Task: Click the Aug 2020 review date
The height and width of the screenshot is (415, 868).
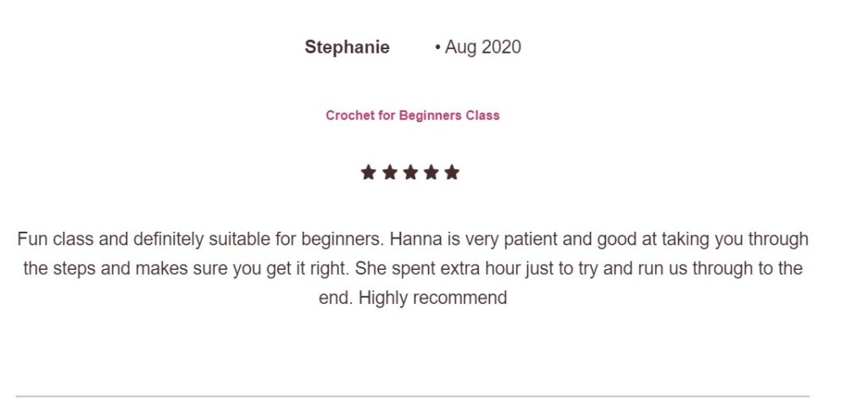Action: pos(482,48)
